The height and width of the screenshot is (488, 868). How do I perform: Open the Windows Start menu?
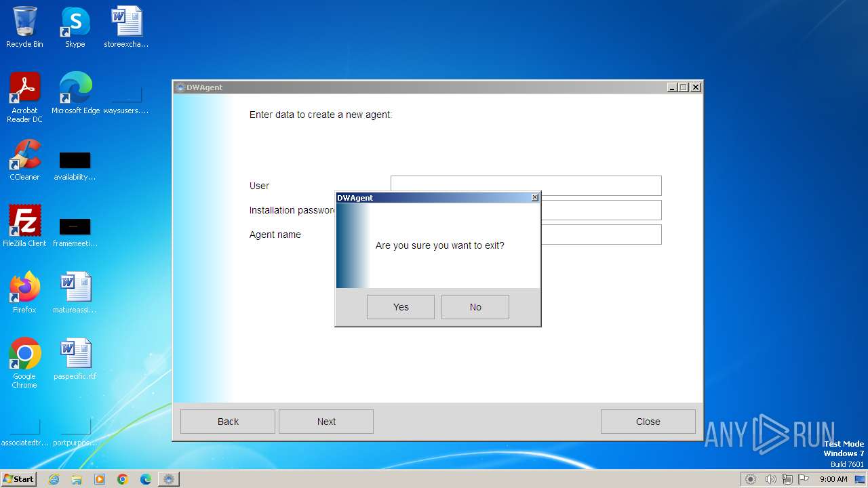(x=19, y=479)
